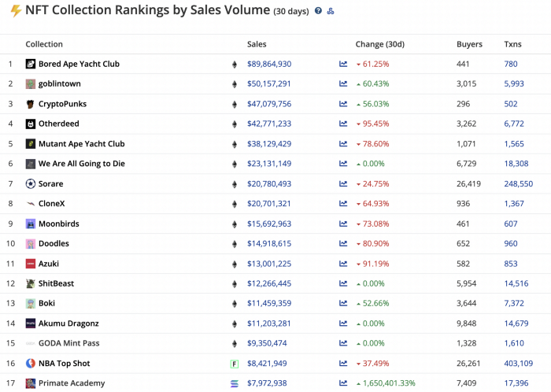The width and height of the screenshot is (551, 392).
Task: Open We Are All Going to Die
Action: 82,164
